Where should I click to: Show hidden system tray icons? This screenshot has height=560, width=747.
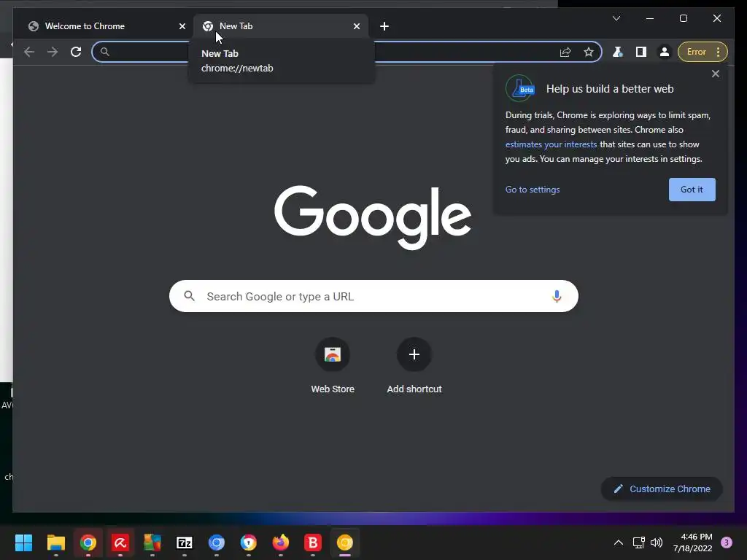619,542
